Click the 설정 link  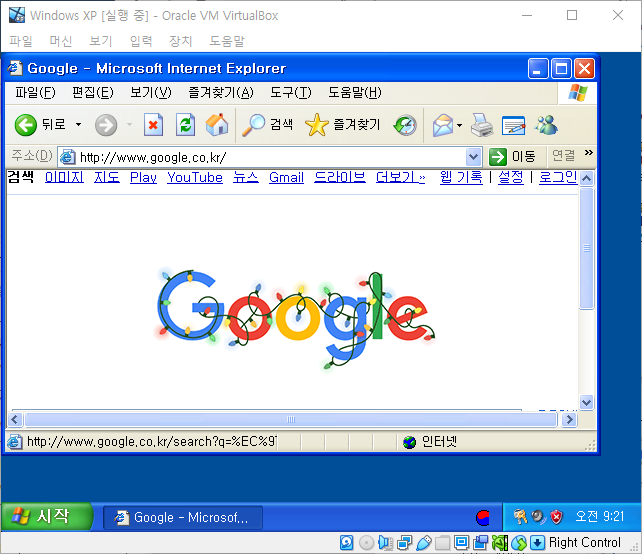[511, 177]
